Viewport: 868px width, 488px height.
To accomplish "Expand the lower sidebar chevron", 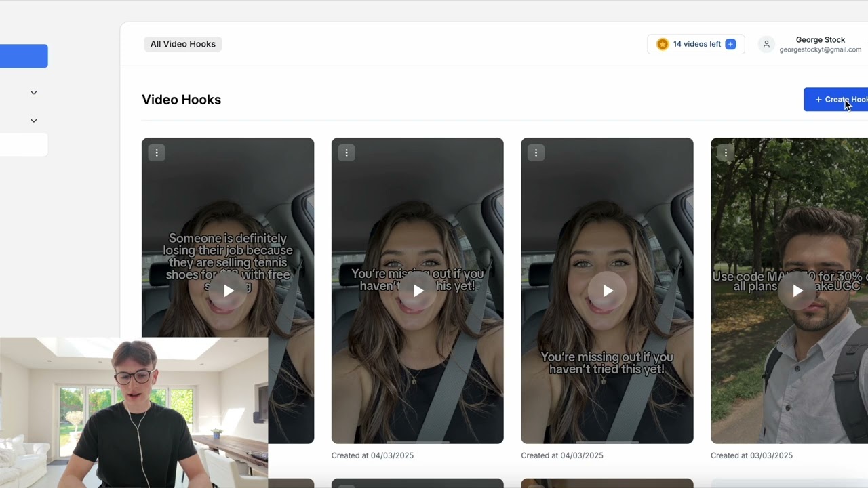I will click(x=34, y=121).
